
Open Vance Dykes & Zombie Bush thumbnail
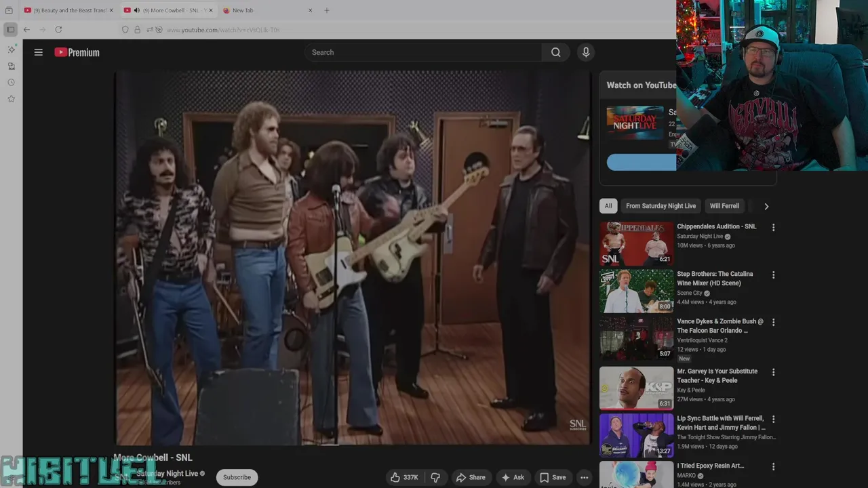(636, 338)
